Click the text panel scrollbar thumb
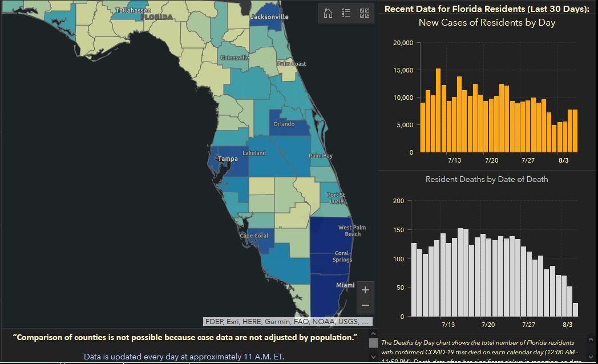The width and height of the screenshot is (598, 364). coord(373,343)
